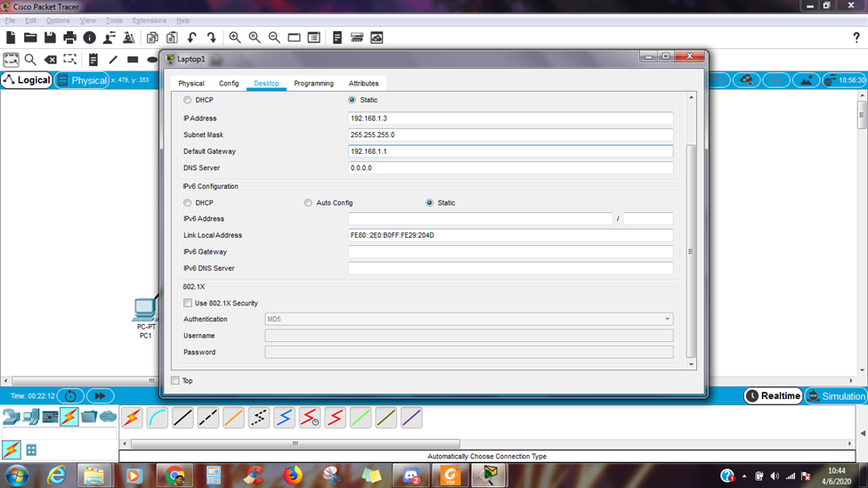868x488 pixels.
Task: Copy selection with the copy toolbar icon
Action: click(152, 37)
